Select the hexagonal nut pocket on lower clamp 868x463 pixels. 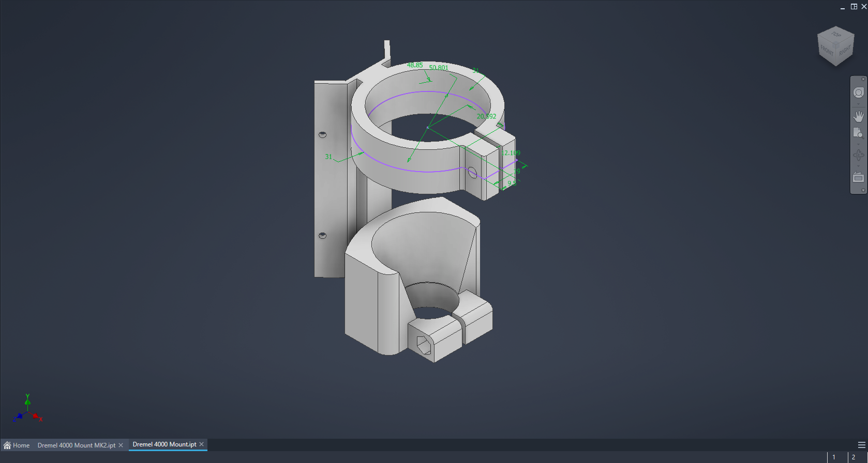424,345
